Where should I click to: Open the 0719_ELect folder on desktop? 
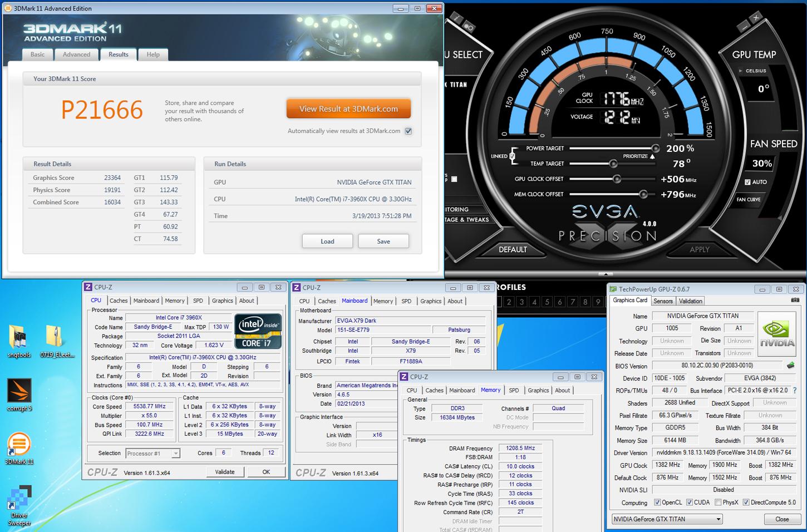pyautogui.click(x=57, y=341)
